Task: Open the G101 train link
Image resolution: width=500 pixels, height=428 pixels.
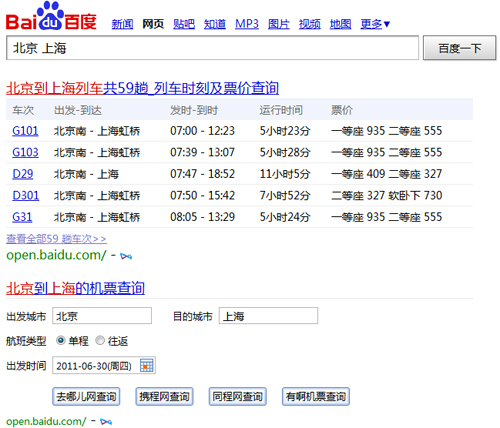Action: (x=25, y=131)
